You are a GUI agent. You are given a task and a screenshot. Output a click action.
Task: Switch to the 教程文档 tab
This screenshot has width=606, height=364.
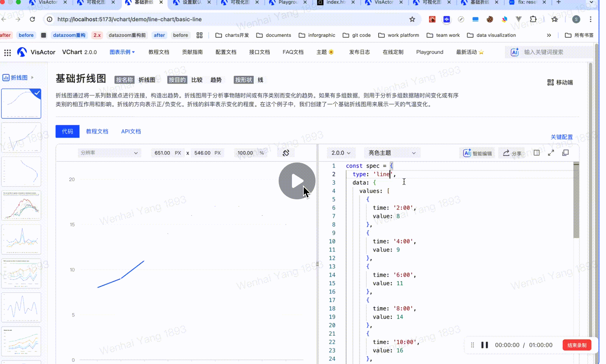pos(97,132)
